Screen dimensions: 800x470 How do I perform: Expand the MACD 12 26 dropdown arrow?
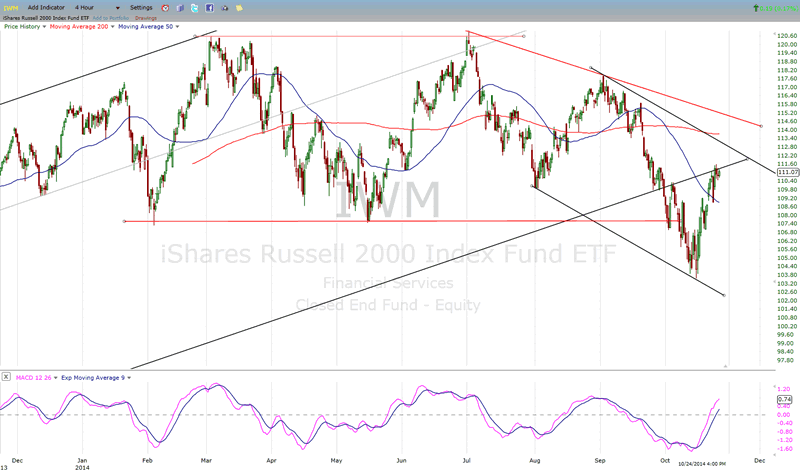pyautogui.click(x=56, y=378)
